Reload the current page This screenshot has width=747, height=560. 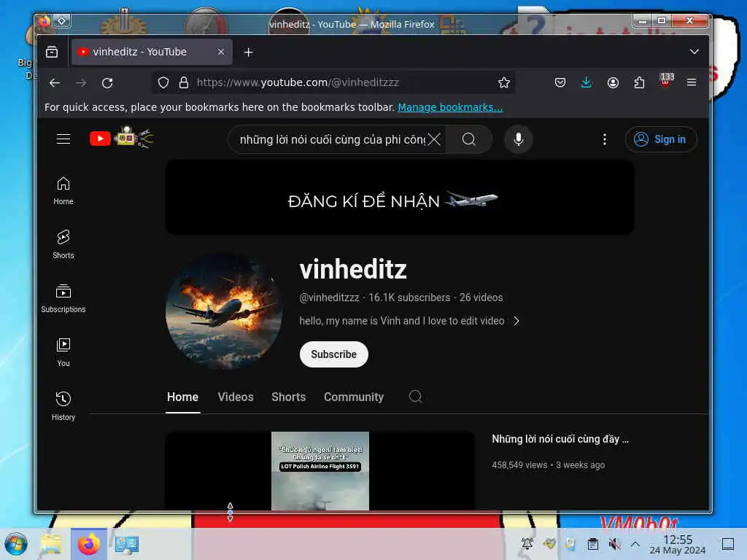(x=108, y=83)
